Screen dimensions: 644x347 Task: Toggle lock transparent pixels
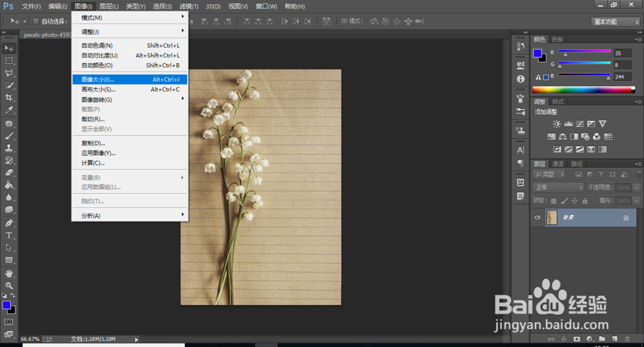pos(554,201)
